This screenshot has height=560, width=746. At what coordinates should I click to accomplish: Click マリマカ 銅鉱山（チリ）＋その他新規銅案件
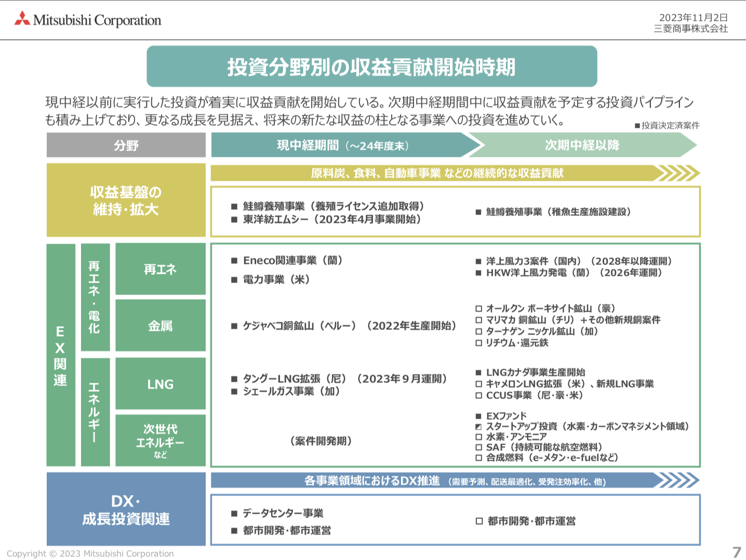click(574, 320)
